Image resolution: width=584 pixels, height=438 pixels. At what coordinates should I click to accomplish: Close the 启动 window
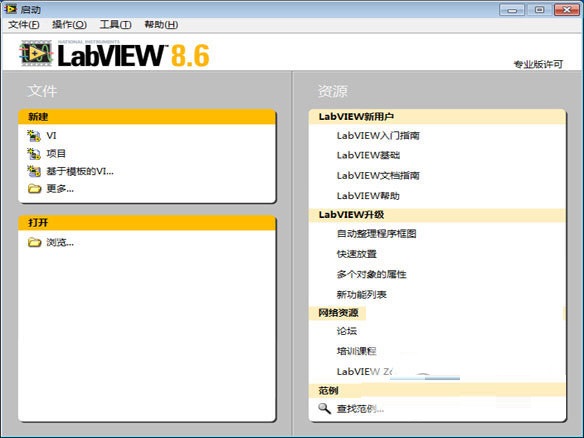tap(566, 10)
